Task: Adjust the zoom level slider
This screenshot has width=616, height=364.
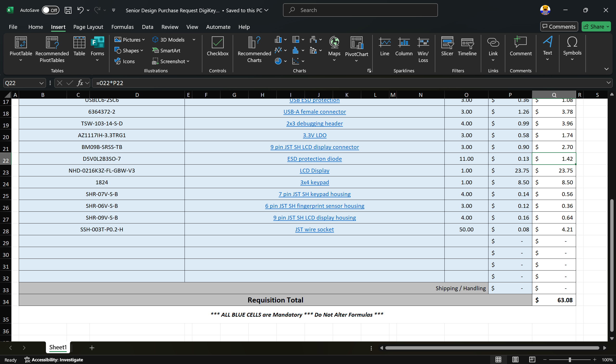Action: [x=570, y=360]
